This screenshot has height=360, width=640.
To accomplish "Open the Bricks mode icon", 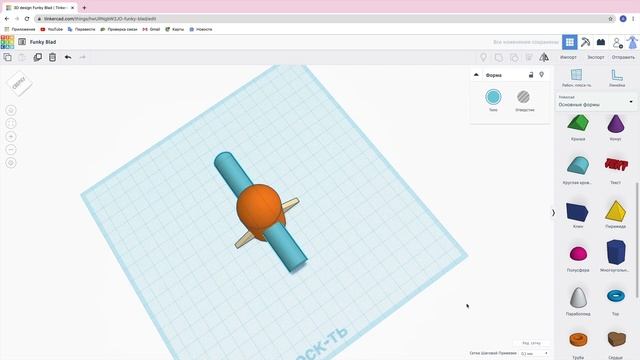I will 601,42.
